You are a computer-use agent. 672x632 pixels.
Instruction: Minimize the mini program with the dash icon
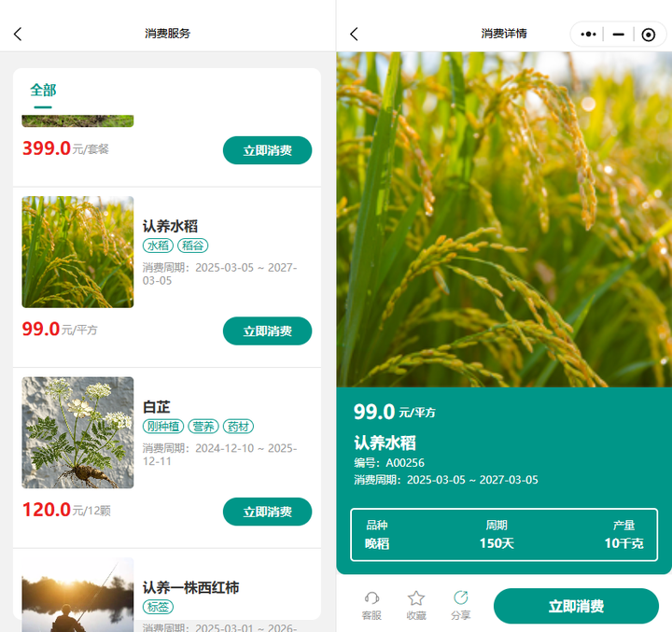click(618, 35)
